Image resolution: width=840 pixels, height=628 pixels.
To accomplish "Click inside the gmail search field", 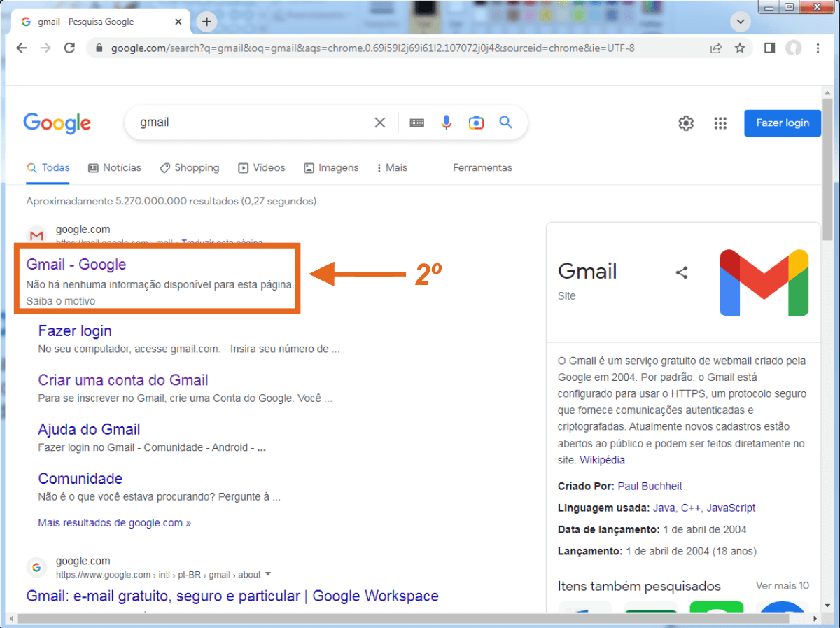I will (x=252, y=123).
